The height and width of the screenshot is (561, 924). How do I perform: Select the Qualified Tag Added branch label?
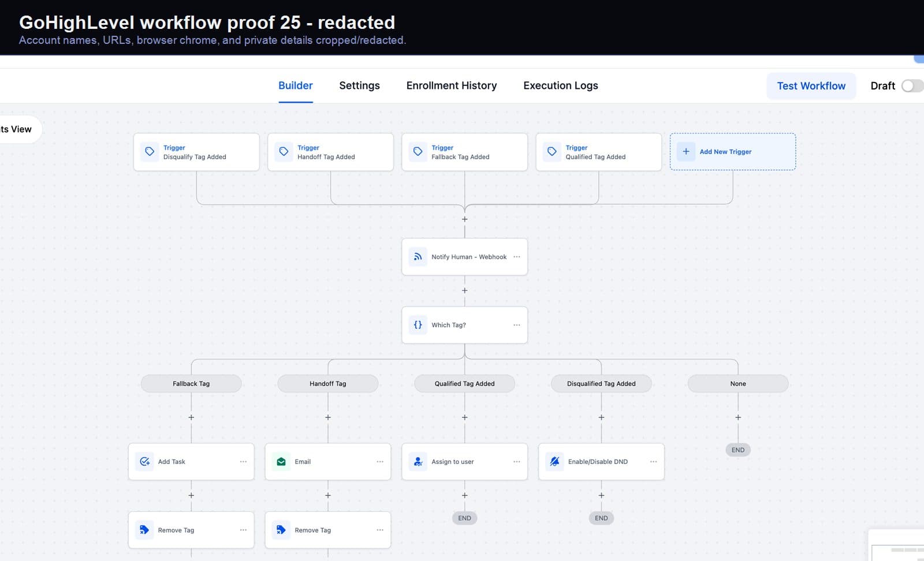tap(465, 384)
